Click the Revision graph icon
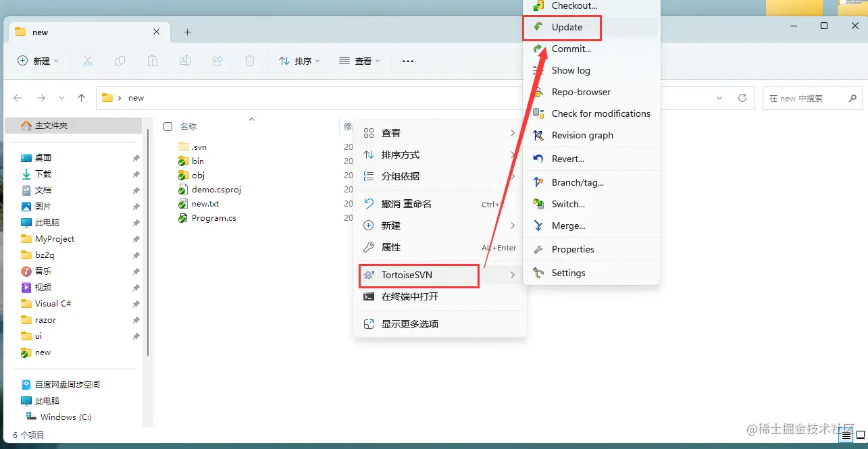Image resolution: width=868 pixels, height=449 pixels. pos(538,135)
